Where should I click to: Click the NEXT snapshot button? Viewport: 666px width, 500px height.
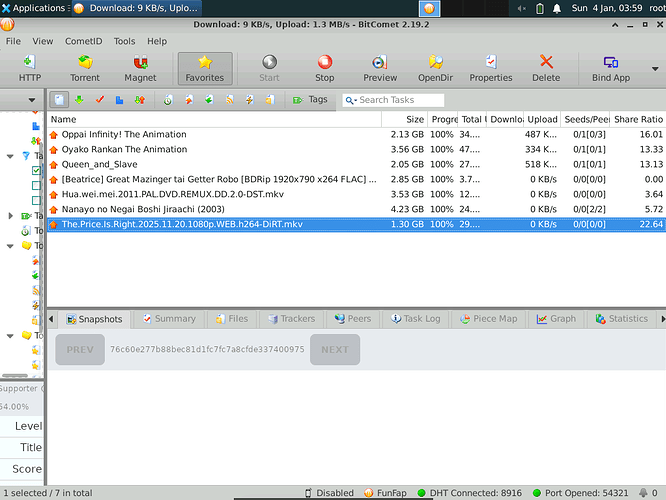335,350
